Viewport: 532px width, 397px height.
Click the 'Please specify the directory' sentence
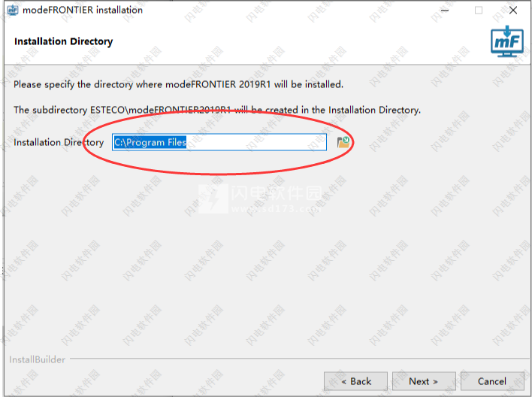coord(179,84)
